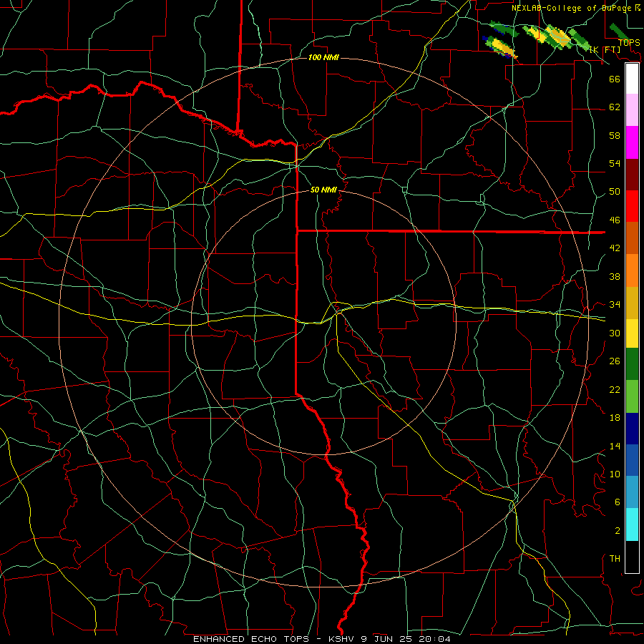
Task: Click the TOPS legend title
Action: (x=629, y=43)
